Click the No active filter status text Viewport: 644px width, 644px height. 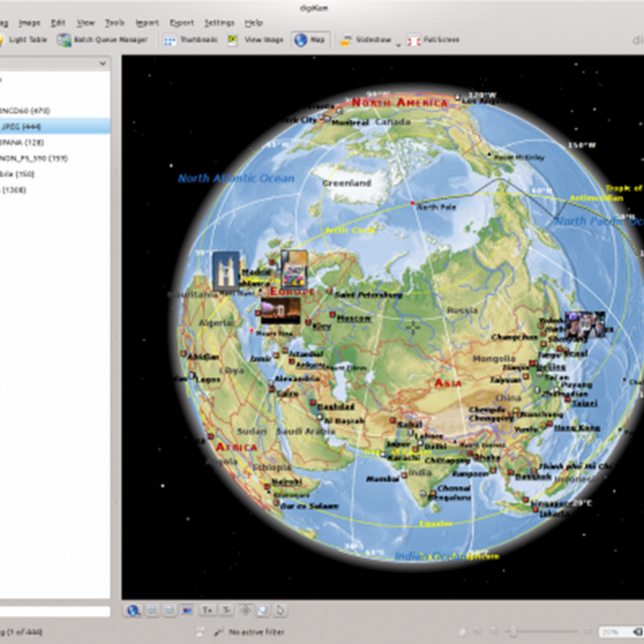[x=257, y=632]
